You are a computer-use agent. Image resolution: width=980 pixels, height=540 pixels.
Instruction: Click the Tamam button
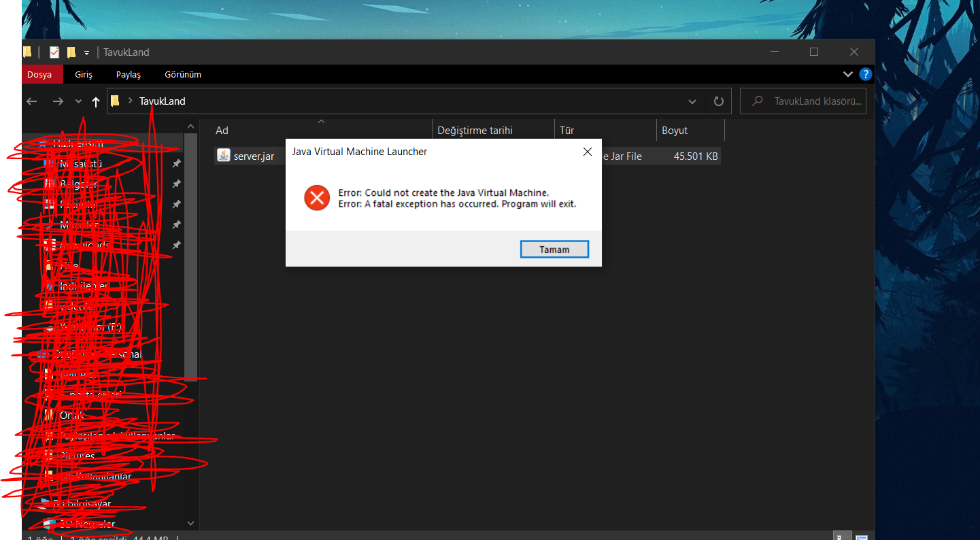tap(554, 250)
